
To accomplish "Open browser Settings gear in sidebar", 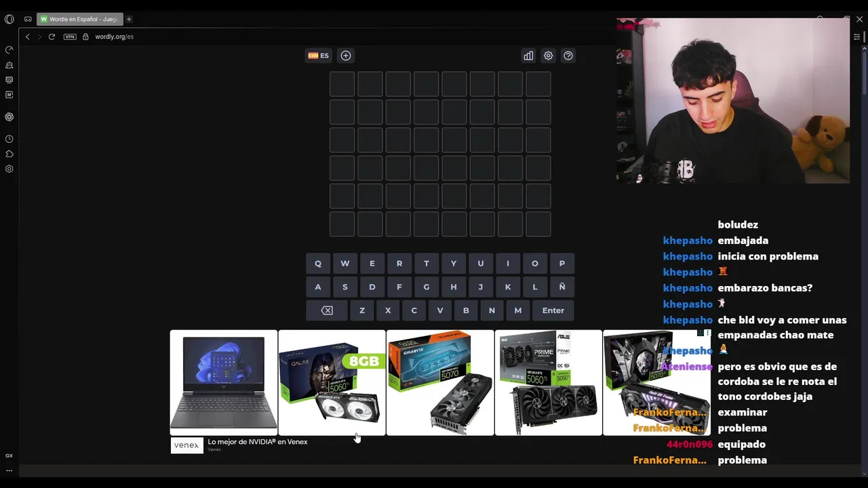I will 9,169.
